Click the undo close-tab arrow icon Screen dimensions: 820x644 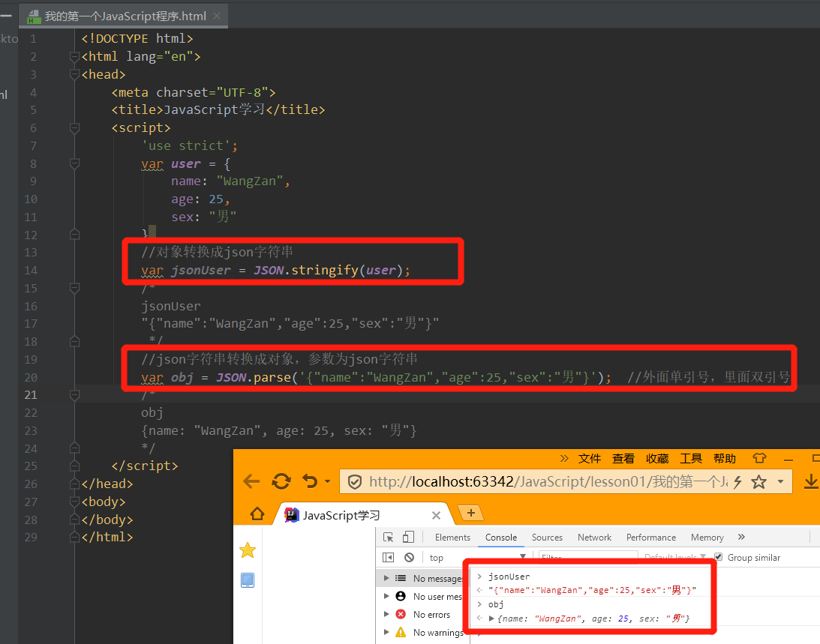coord(310,481)
